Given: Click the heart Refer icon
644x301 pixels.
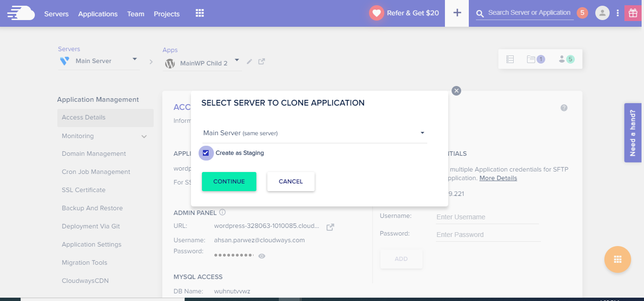Looking at the screenshot, I should [377, 13].
